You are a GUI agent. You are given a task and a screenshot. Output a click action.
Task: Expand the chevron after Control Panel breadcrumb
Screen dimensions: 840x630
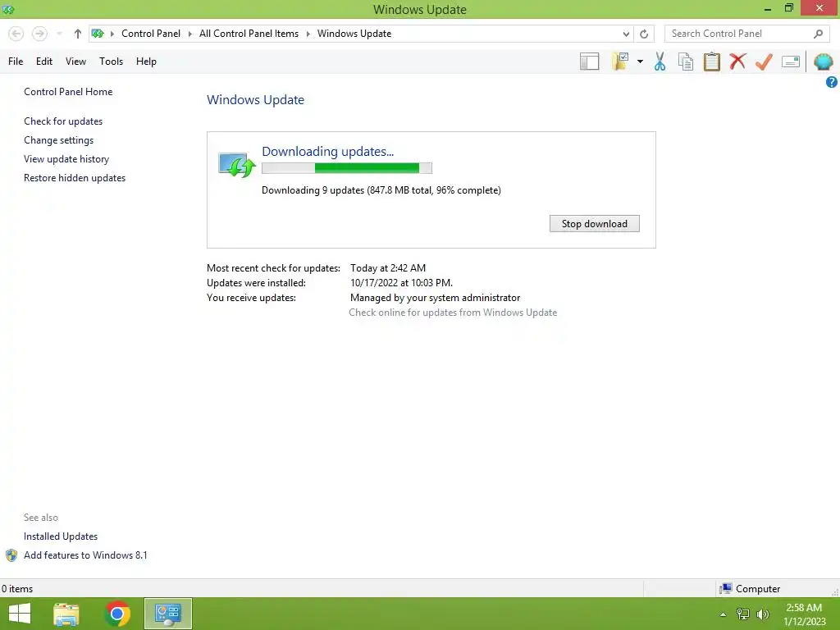point(189,34)
